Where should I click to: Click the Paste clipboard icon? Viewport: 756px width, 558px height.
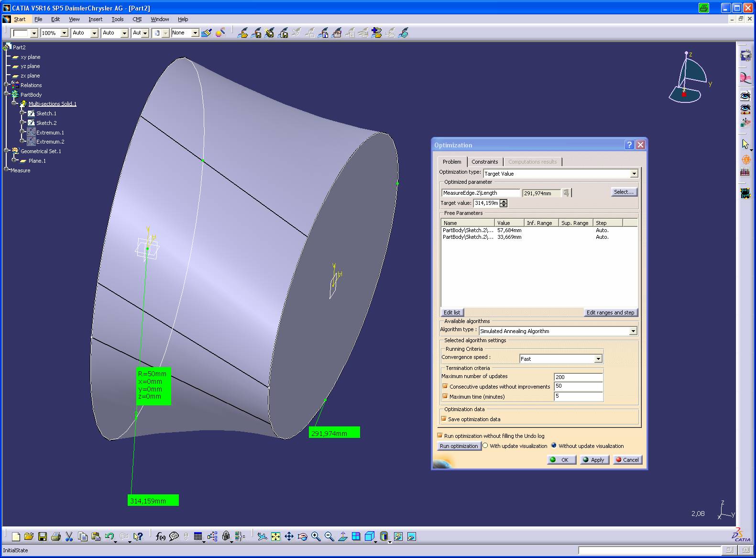click(96, 536)
